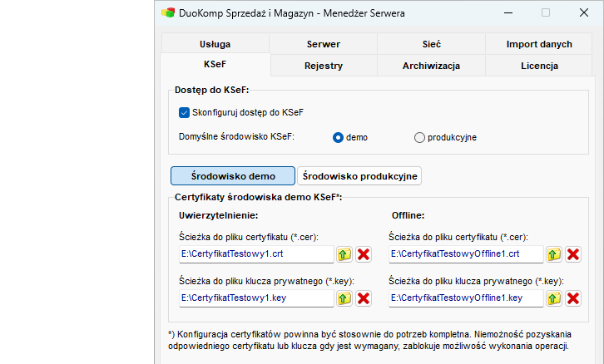The image size is (604, 364).
Task: Clear the offline private key path
Action: pos(573,298)
